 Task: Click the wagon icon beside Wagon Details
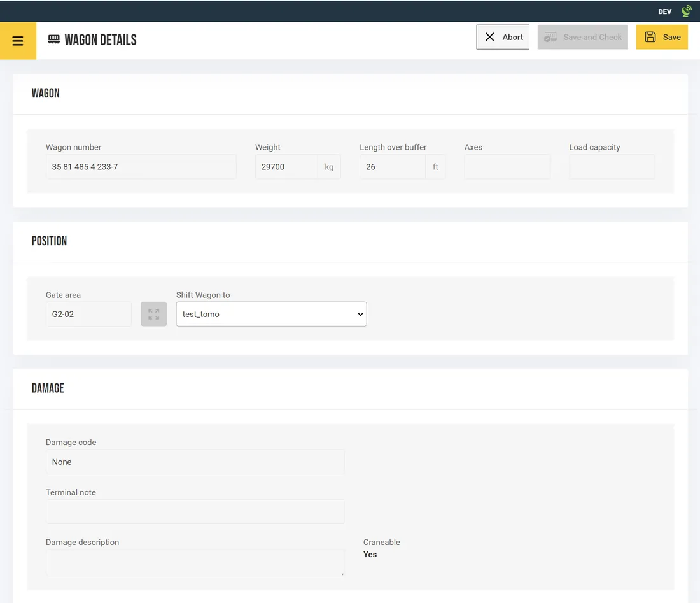point(54,39)
